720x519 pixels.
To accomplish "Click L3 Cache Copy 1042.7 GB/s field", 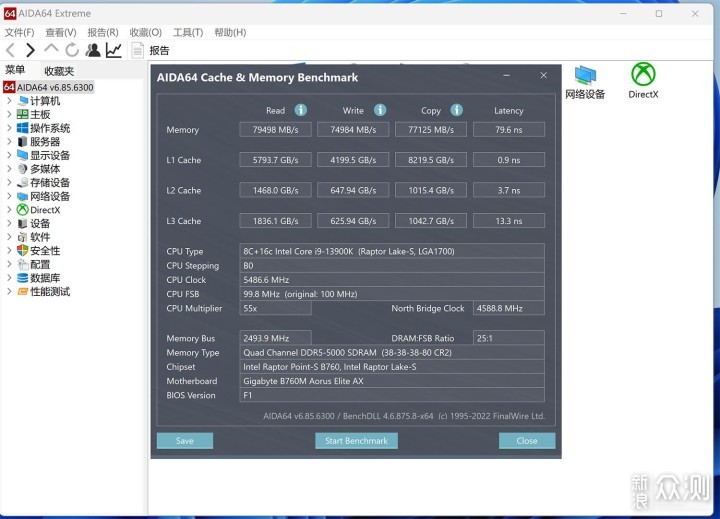I will click(x=431, y=221).
